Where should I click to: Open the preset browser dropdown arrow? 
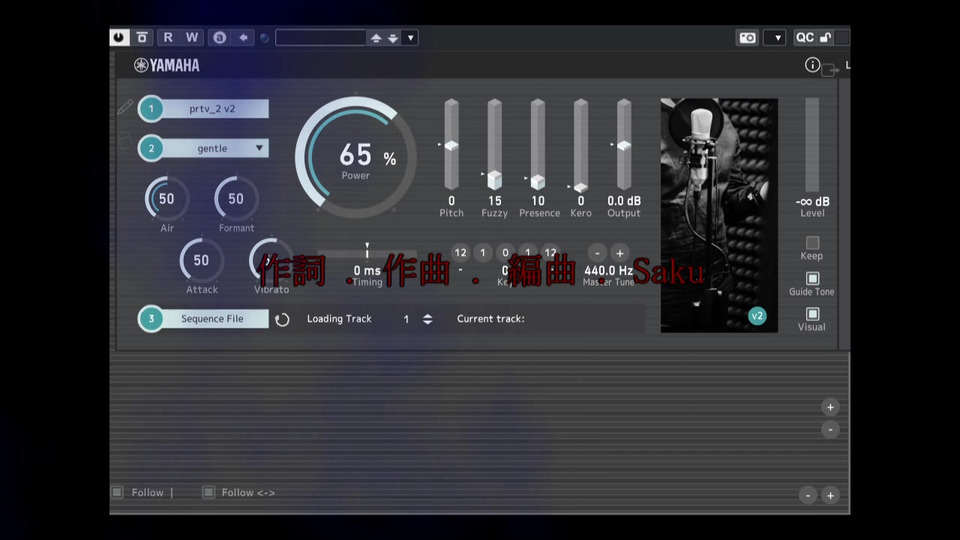point(411,38)
